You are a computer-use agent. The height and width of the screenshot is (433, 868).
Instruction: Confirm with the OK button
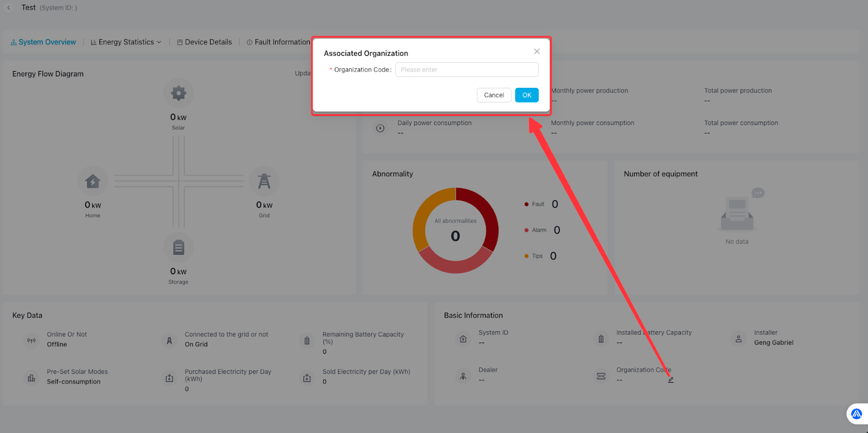527,95
